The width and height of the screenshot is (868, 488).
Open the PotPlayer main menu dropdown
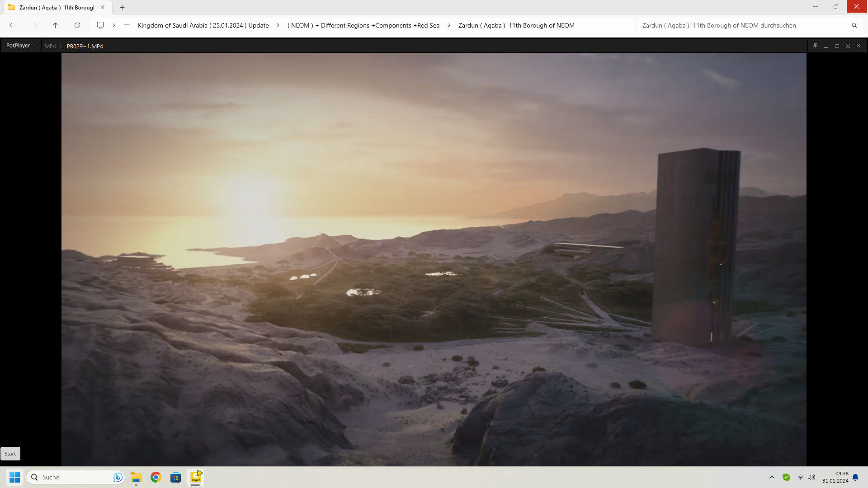[x=21, y=46]
